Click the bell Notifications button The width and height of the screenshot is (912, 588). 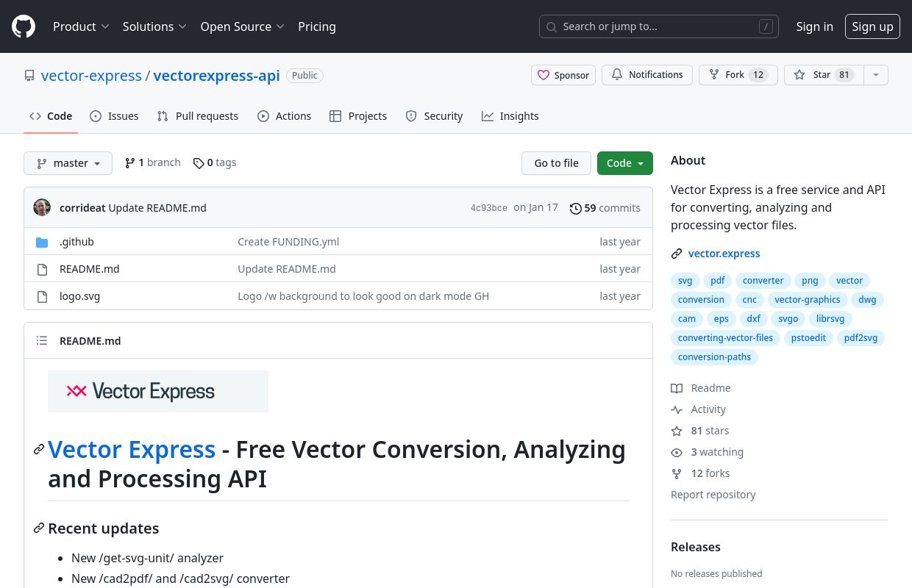point(646,75)
